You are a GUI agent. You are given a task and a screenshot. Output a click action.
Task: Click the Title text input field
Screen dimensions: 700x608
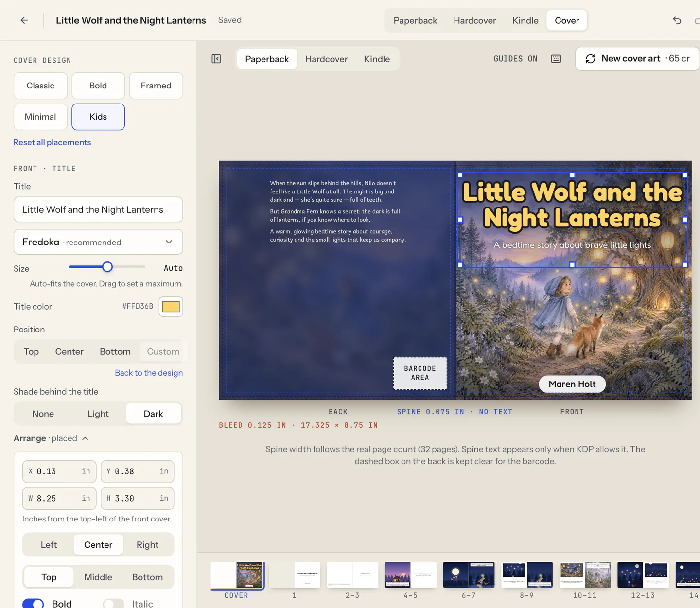[98, 209]
